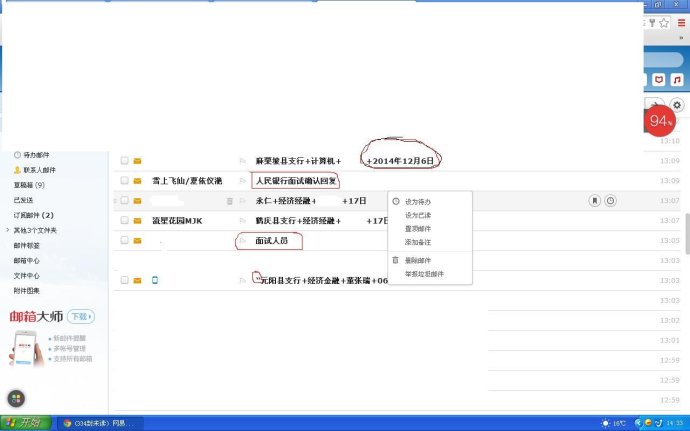Viewport: 690px width, 431px height.
Task: Click the bookmark icon on hovered email row
Action: pos(595,201)
